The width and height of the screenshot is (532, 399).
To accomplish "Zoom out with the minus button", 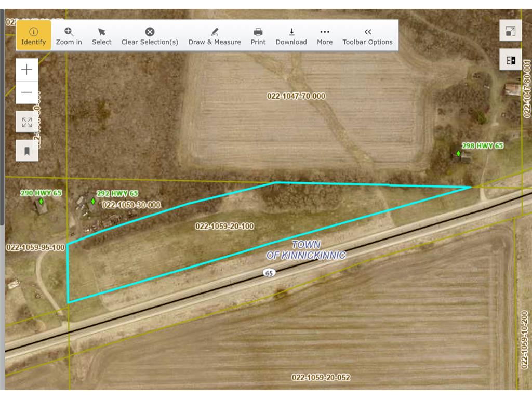I will [x=26, y=92].
